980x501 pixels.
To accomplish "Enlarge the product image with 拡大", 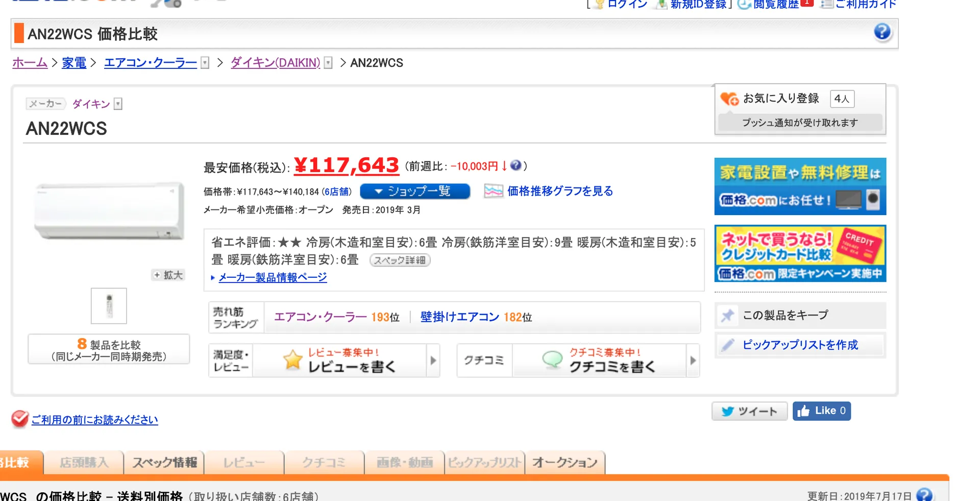I will point(168,275).
